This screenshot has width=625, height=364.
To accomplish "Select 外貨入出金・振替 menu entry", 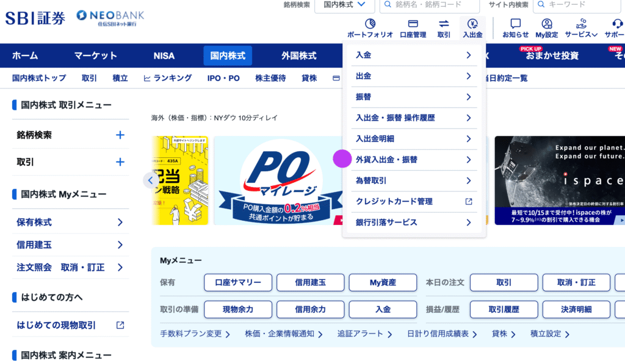I will click(x=414, y=160).
